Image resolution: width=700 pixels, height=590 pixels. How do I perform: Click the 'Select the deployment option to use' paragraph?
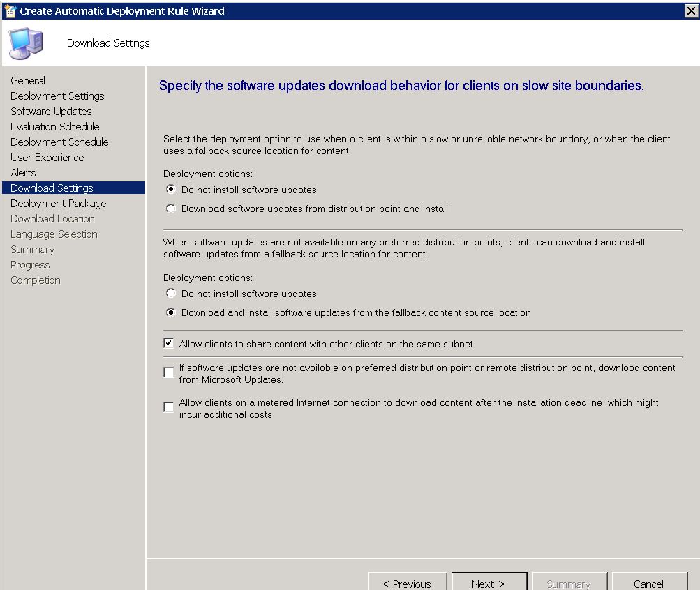417,145
